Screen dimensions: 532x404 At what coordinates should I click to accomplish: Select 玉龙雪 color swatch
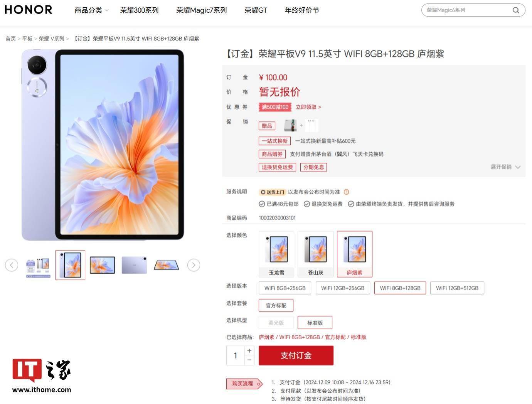coord(276,254)
